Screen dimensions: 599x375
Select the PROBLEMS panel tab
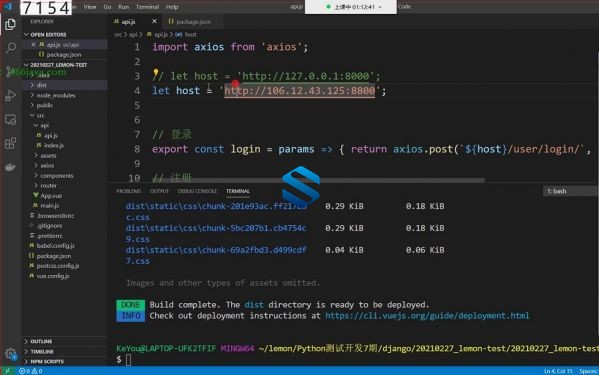129,191
